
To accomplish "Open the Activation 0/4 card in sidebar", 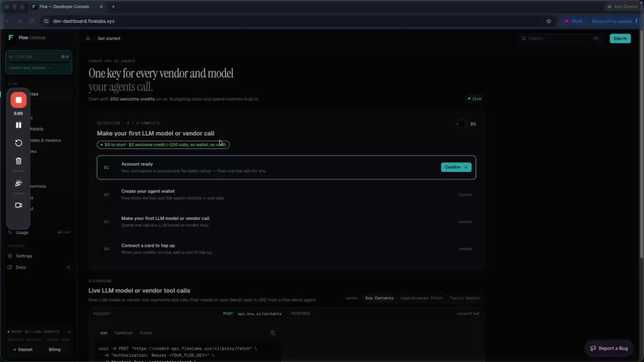I will (x=39, y=62).
